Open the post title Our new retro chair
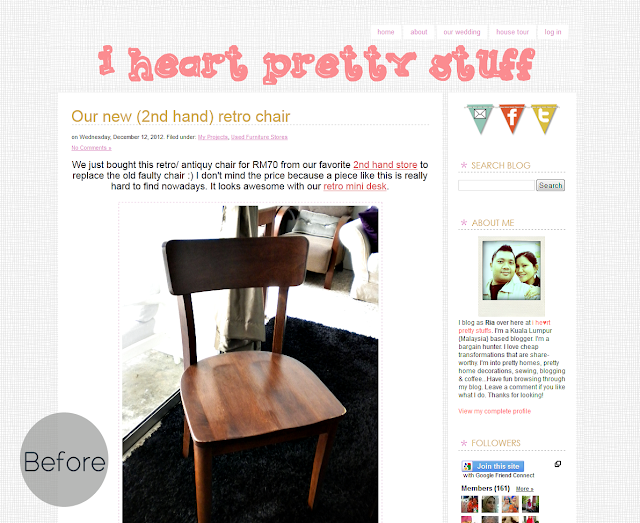 (180, 116)
